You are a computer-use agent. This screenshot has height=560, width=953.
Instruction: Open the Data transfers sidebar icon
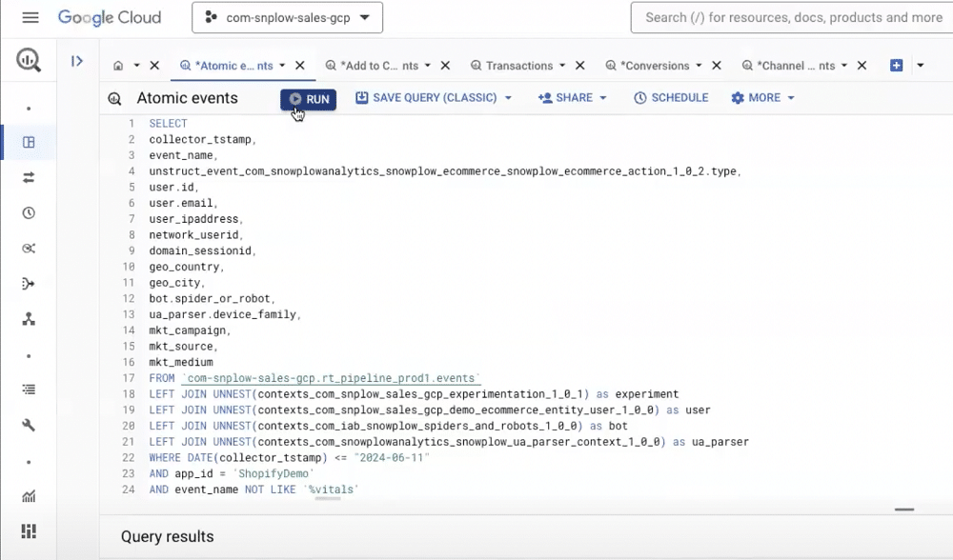tap(29, 177)
